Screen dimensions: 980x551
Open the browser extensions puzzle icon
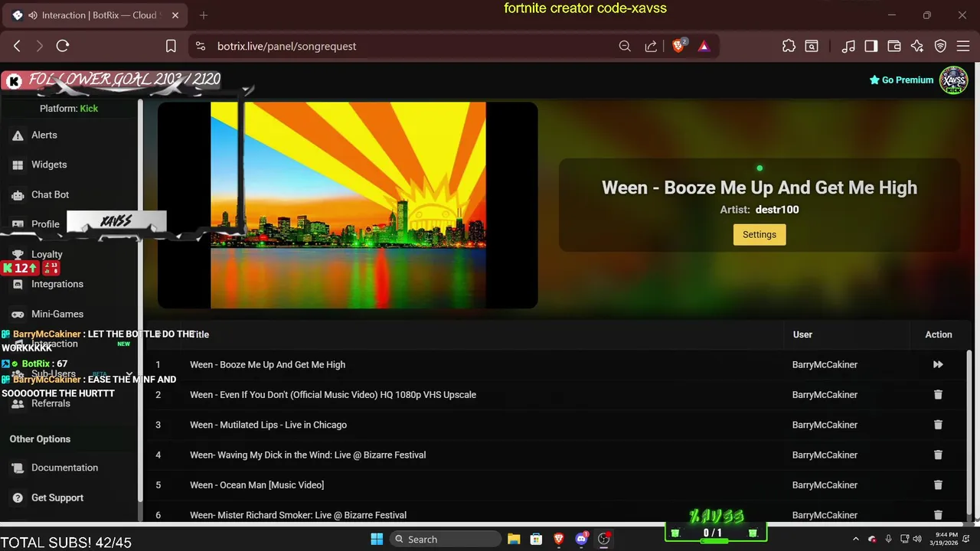[x=789, y=46]
